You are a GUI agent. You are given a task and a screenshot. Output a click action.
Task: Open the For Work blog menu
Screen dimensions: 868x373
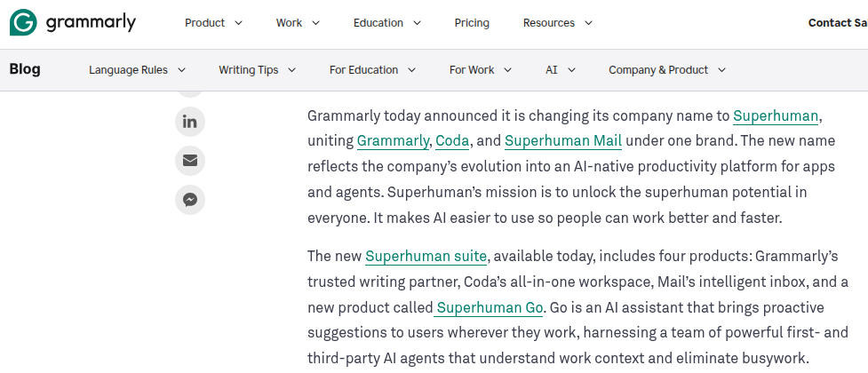pyautogui.click(x=480, y=70)
